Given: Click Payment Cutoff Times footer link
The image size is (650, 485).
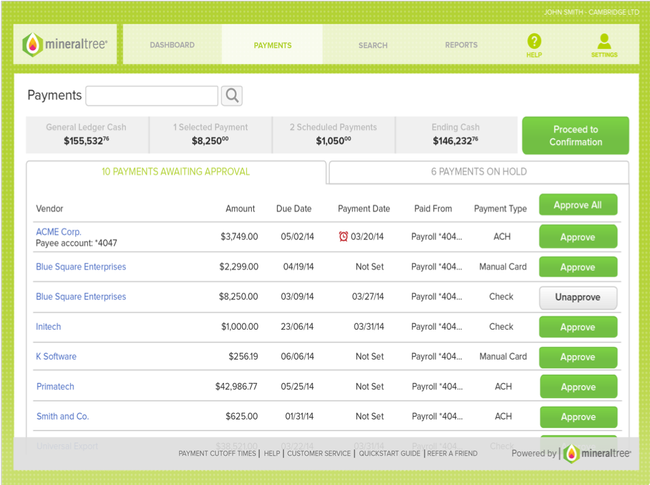Looking at the screenshot, I should click(217, 453).
